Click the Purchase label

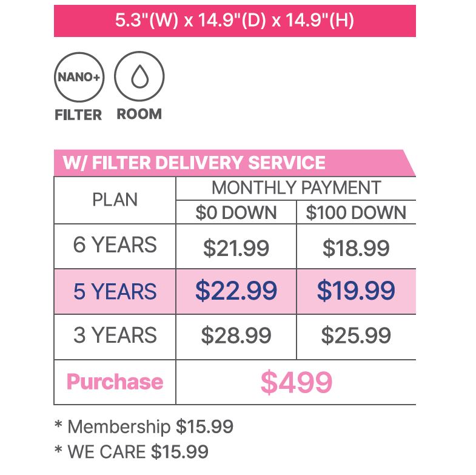point(115,382)
